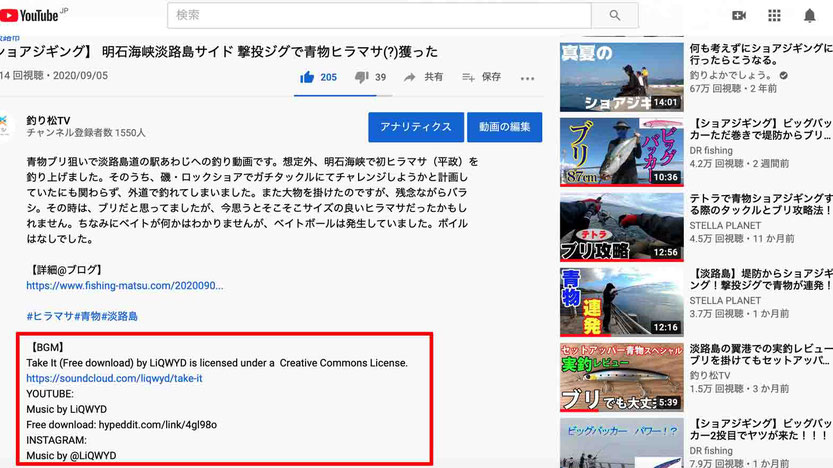Image resolution: width=833 pixels, height=468 pixels.
Task: Click Free download: hypeddit.com/link/4gl98o text
Action: pos(122,424)
